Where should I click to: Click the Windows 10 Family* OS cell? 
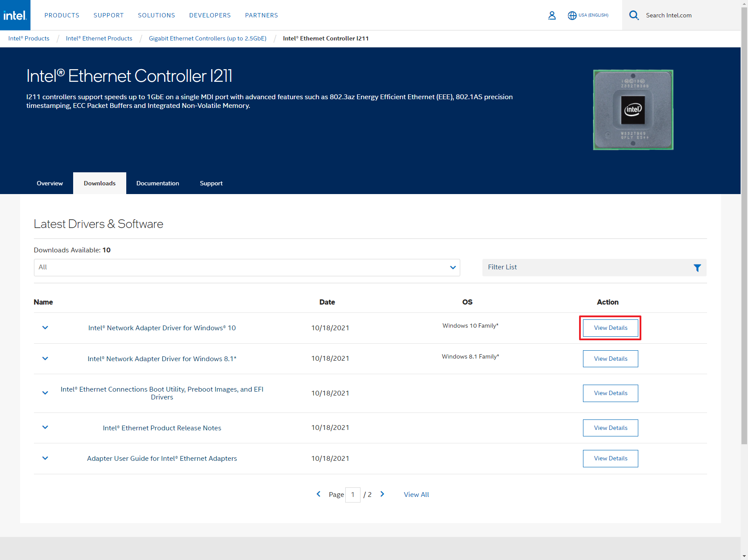(x=470, y=325)
